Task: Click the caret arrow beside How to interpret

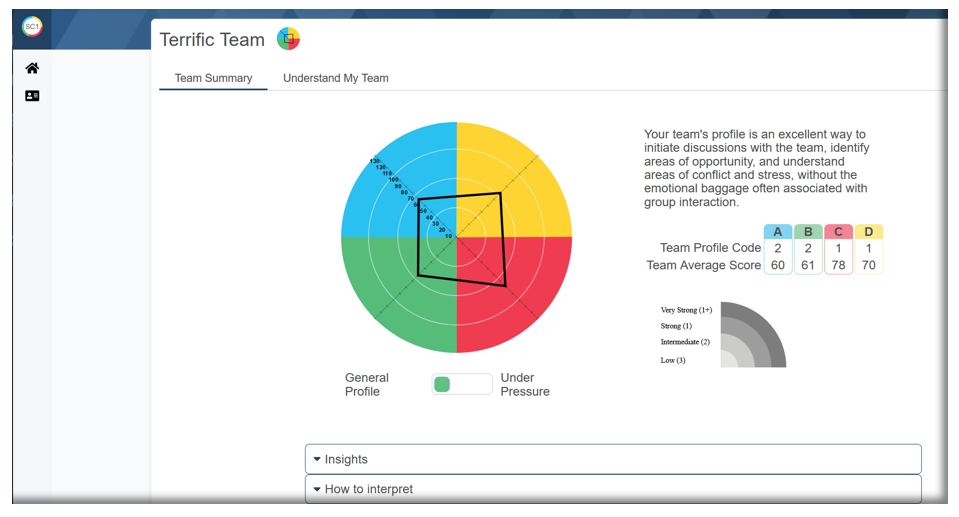Action: tap(317, 489)
